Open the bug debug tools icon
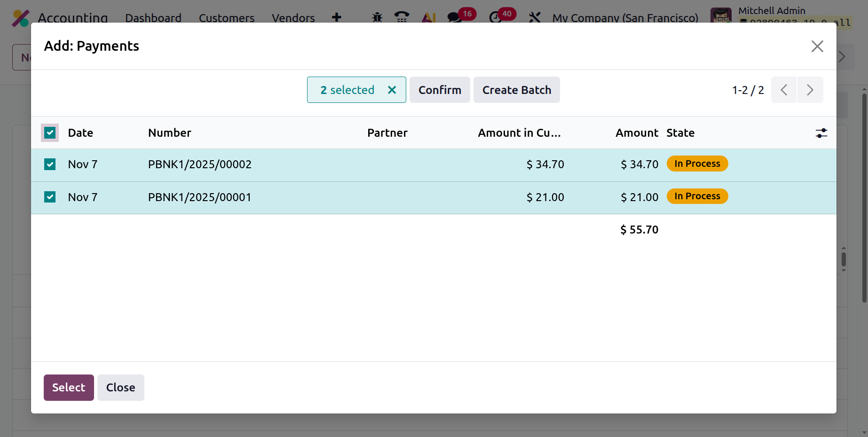Image resolution: width=868 pixels, height=437 pixels. 377,17
